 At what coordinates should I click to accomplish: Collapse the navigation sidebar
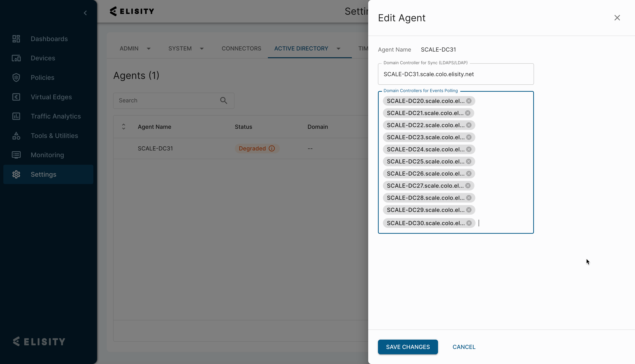[x=85, y=13]
